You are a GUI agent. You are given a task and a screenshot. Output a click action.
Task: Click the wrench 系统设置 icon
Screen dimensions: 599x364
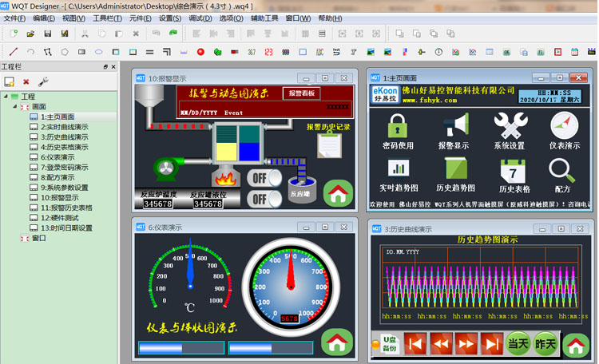(510, 125)
